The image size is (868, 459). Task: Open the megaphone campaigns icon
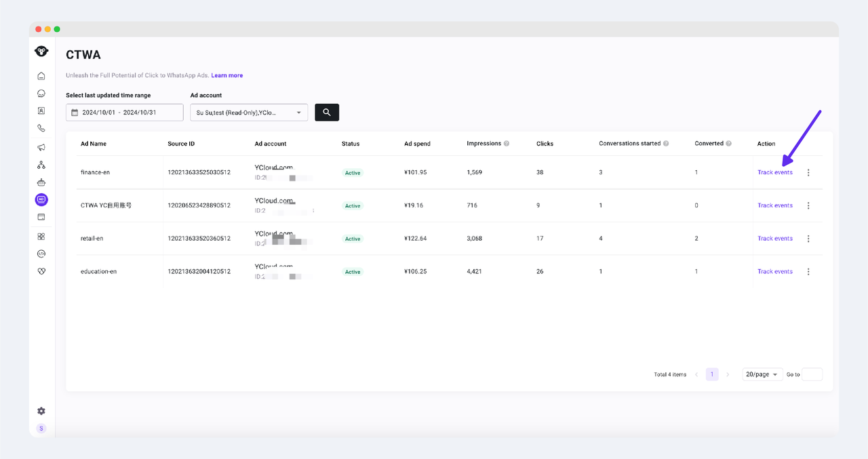(41, 147)
